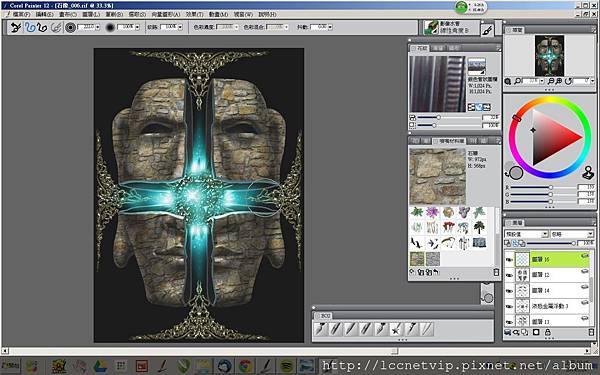Open the brush size dropdown arrow
Viewport: 600px width, 375px height.
coord(98,27)
